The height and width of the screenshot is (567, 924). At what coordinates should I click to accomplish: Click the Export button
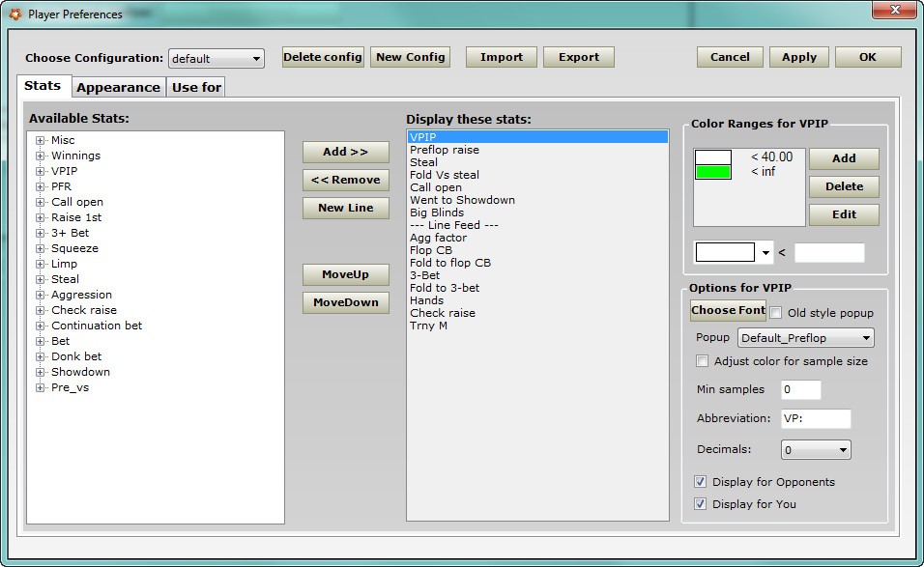pos(579,57)
